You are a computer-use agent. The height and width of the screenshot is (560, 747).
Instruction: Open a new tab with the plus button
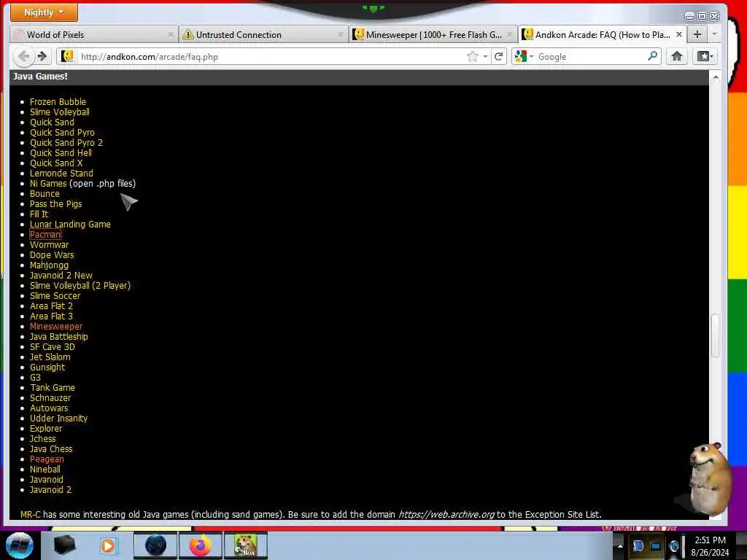point(697,34)
